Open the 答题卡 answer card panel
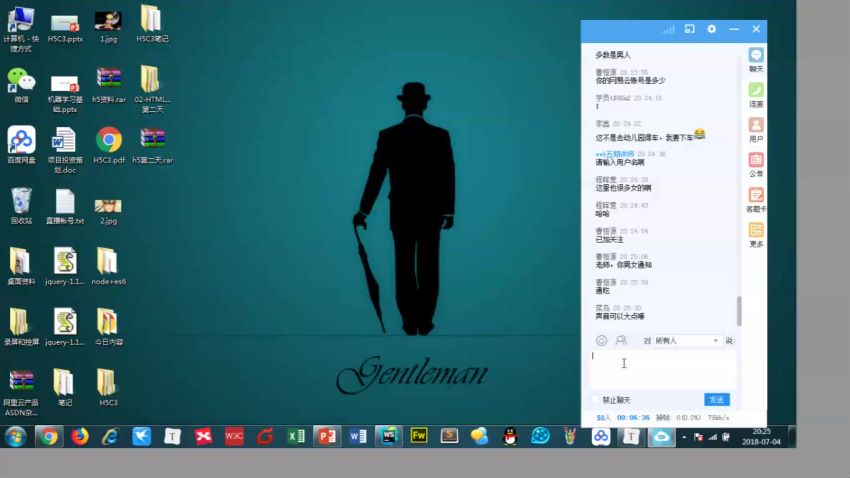The image size is (850, 478). 756,199
